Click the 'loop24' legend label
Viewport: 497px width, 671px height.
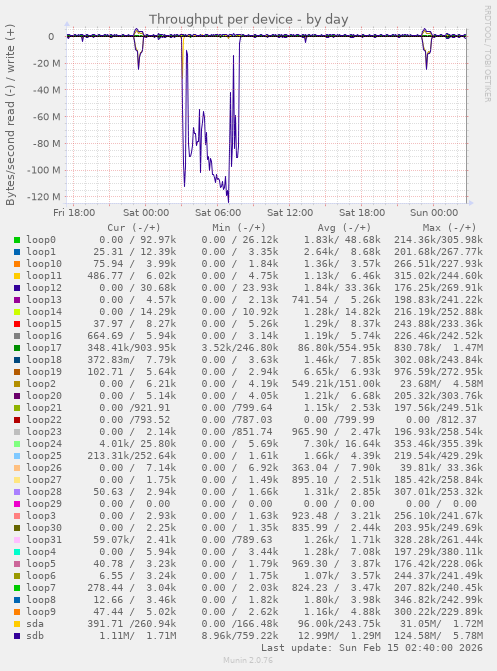(44, 444)
